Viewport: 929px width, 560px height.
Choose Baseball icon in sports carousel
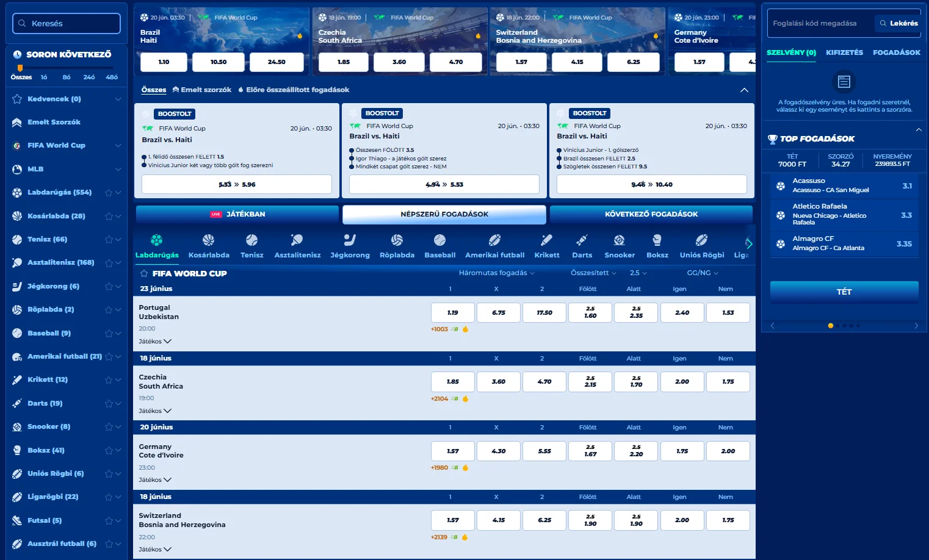click(x=439, y=240)
